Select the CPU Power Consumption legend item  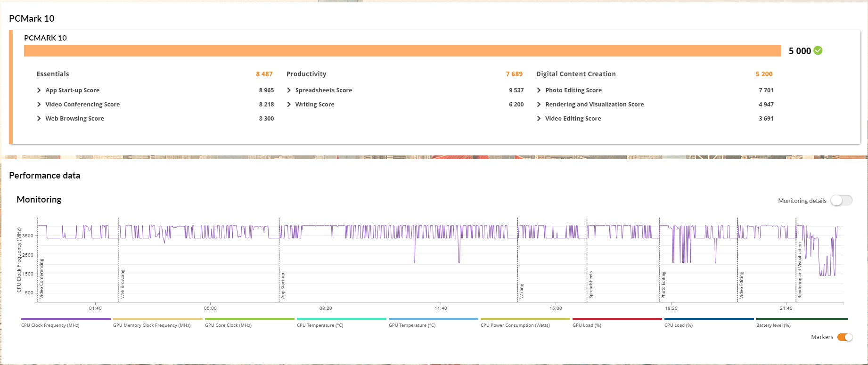[x=525, y=323]
